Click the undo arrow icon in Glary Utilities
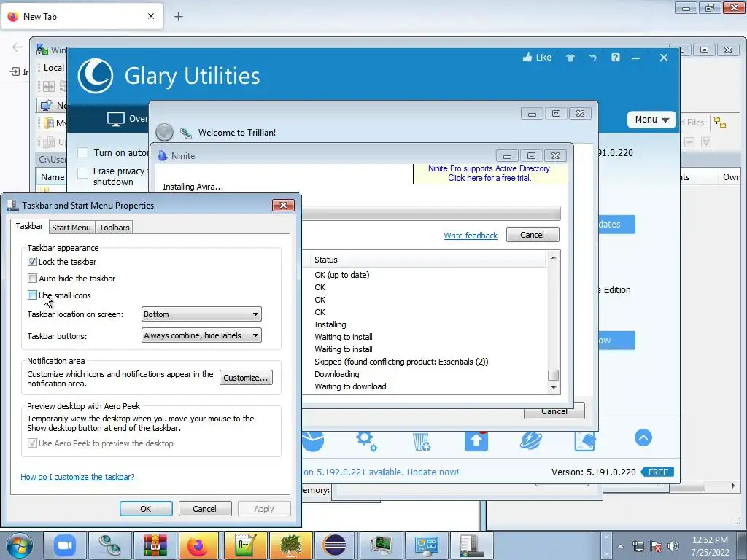Viewport: 747px width, 560px height. coord(592,58)
